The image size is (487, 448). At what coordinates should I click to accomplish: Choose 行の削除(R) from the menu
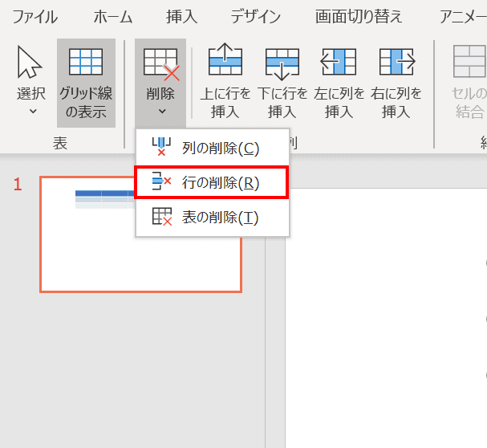[213, 182]
